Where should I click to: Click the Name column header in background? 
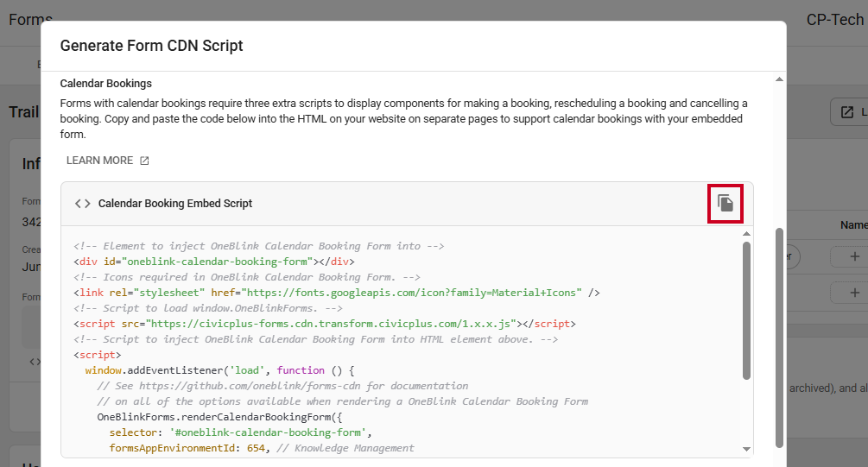click(x=853, y=225)
